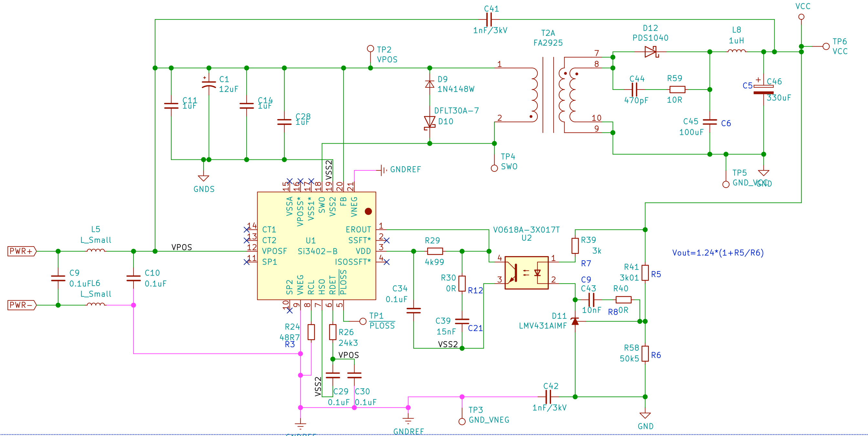The height and width of the screenshot is (436, 868).
Task: Select the no-connect X on pin 14 CT1
Action: tap(247, 230)
